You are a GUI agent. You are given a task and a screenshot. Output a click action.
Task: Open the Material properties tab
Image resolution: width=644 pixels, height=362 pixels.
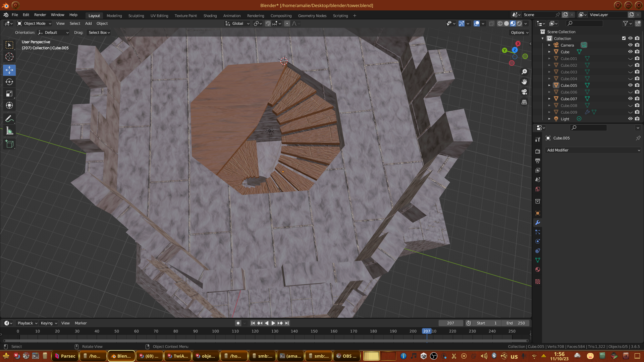538,270
